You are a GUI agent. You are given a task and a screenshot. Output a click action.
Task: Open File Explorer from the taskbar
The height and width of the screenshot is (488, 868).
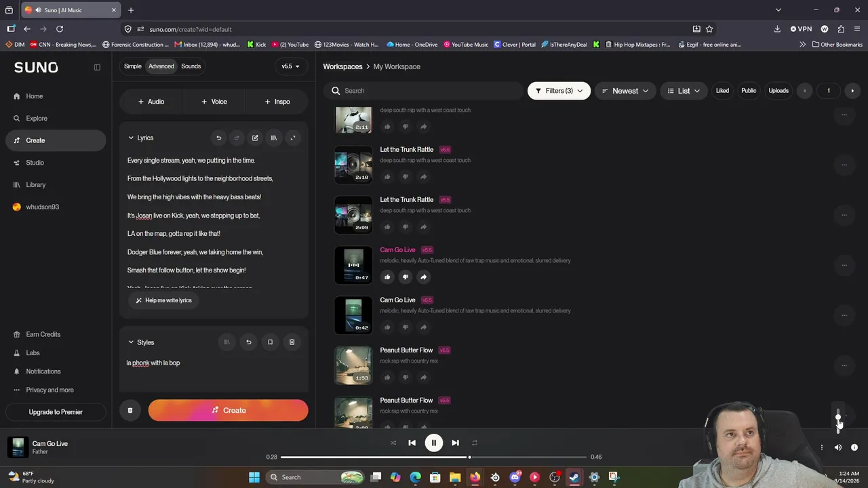coord(455,477)
